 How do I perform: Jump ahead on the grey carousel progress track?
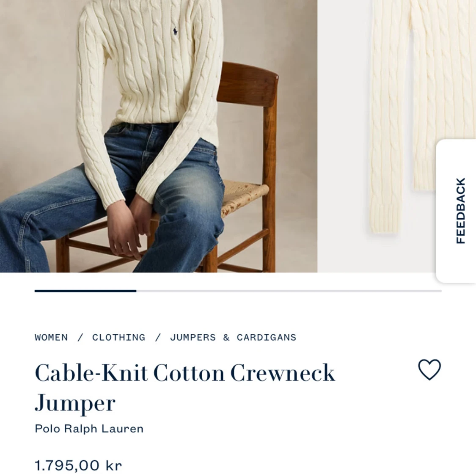(x=289, y=291)
